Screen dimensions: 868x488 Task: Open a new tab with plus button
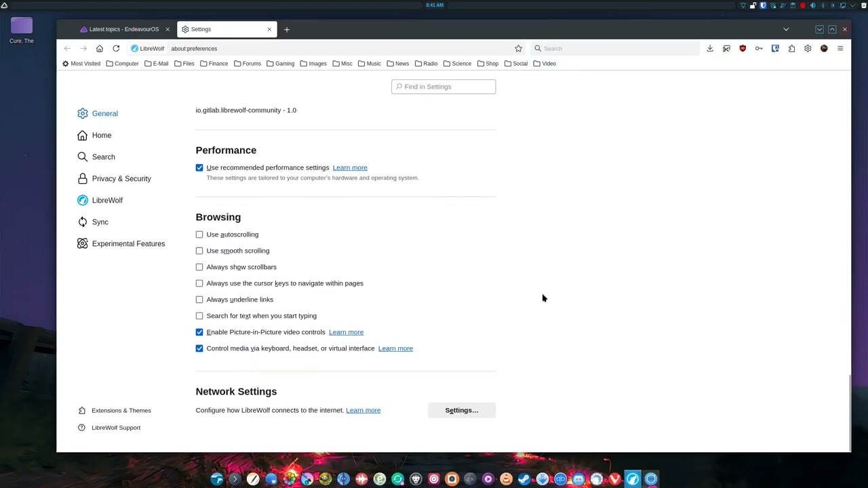pyautogui.click(x=287, y=29)
